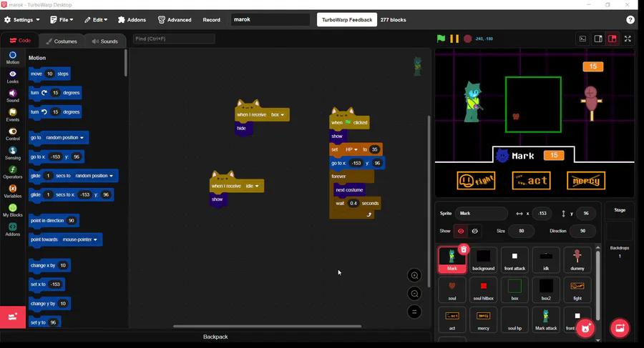Image resolution: width=644 pixels, height=348 pixels.
Task: Open random position dropdown in go to block
Action: click(x=64, y=137)
